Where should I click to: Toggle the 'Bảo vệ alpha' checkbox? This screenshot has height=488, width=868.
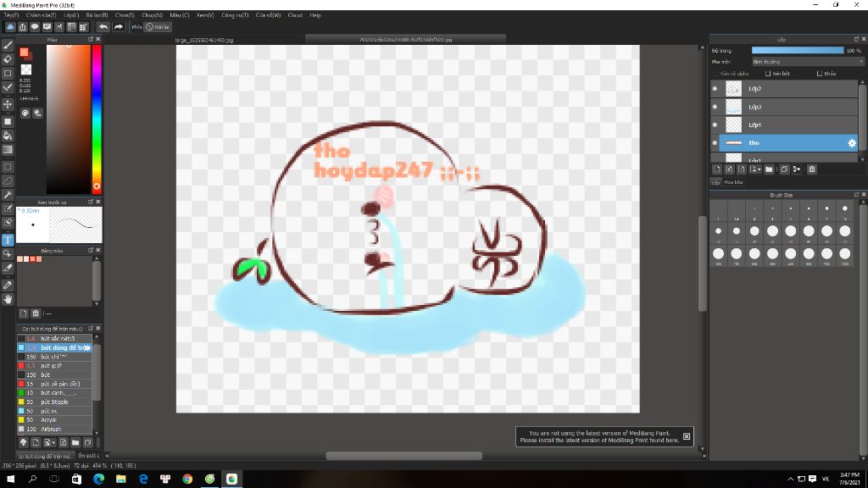pyautogui.click(x=715, y=74)
